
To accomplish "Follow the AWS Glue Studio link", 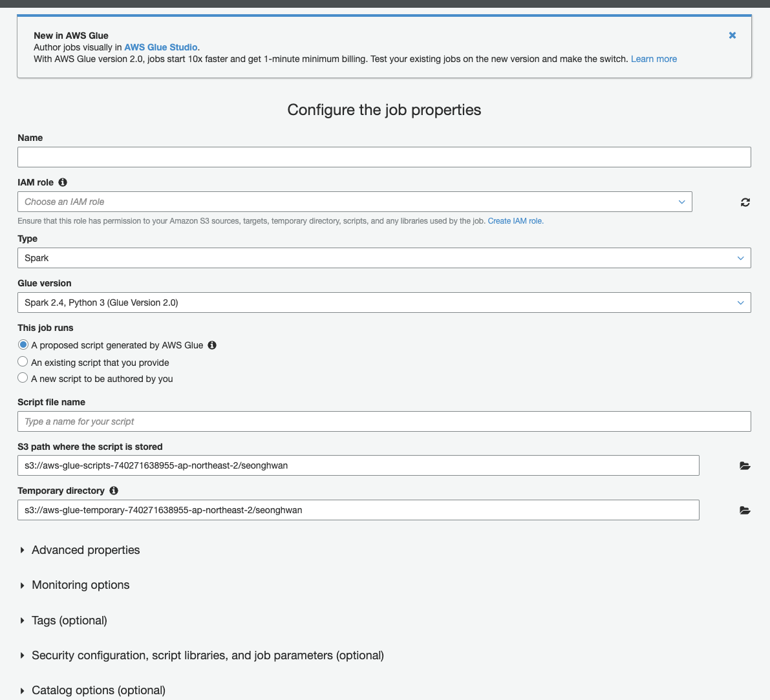I will pos(160,47).
